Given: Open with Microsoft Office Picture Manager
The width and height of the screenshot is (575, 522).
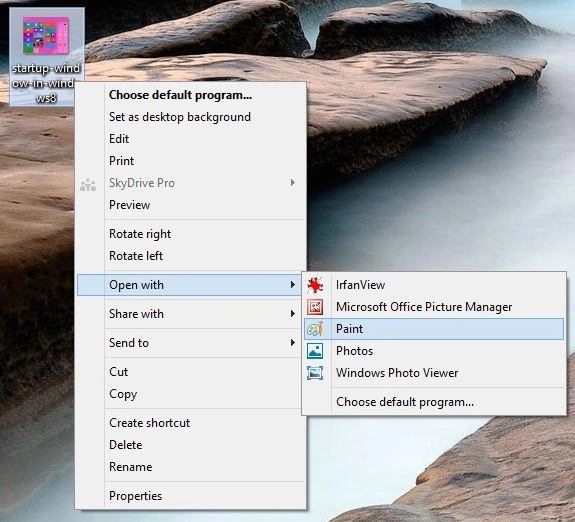Looking at the screenshot, I should [434, 307].
